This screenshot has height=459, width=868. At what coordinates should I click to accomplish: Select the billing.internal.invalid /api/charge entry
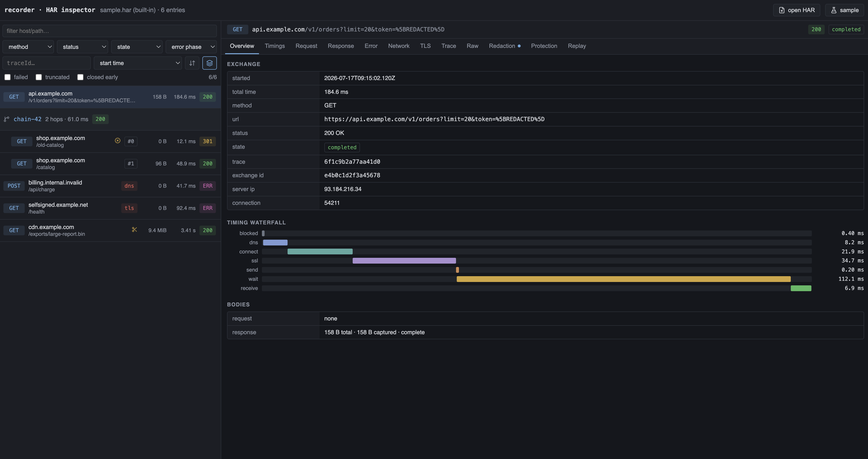click(x=111, y=186)
